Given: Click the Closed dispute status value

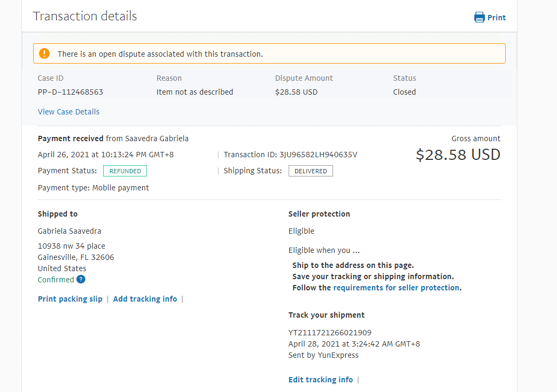Looking at the screenshot, I should 404,92.
